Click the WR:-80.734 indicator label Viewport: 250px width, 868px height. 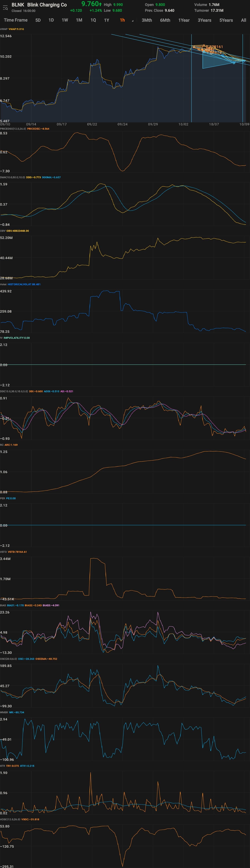click(x=17, y=712)
